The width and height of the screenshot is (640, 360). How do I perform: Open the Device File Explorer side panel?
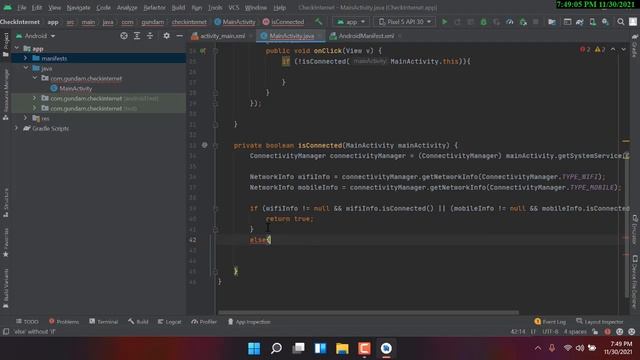pos(635,282)
